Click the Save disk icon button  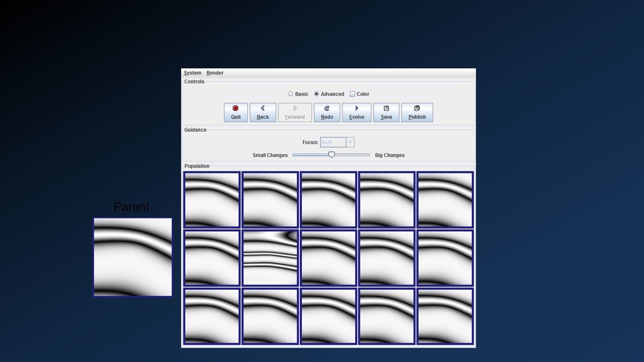386,112
